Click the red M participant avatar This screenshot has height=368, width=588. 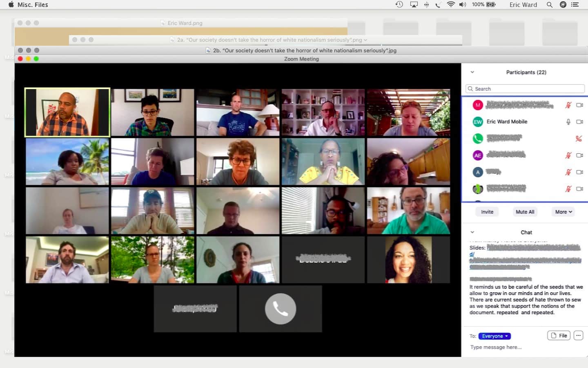coord(478,105)
